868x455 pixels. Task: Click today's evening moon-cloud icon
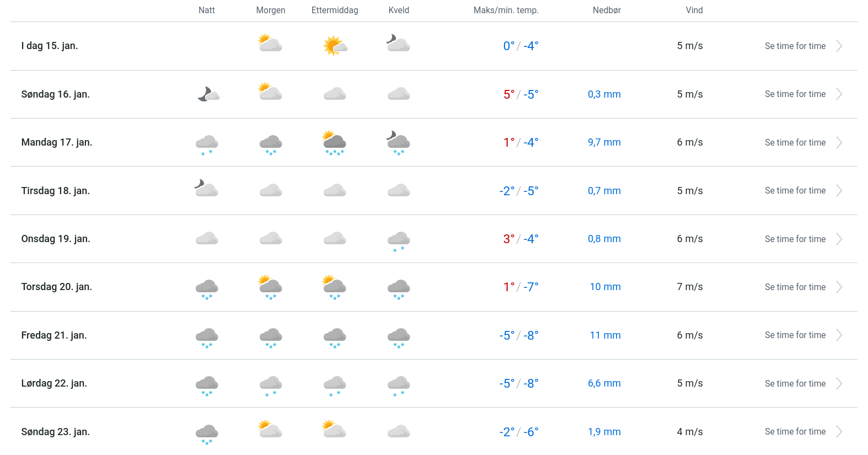[x=398, y=44]
